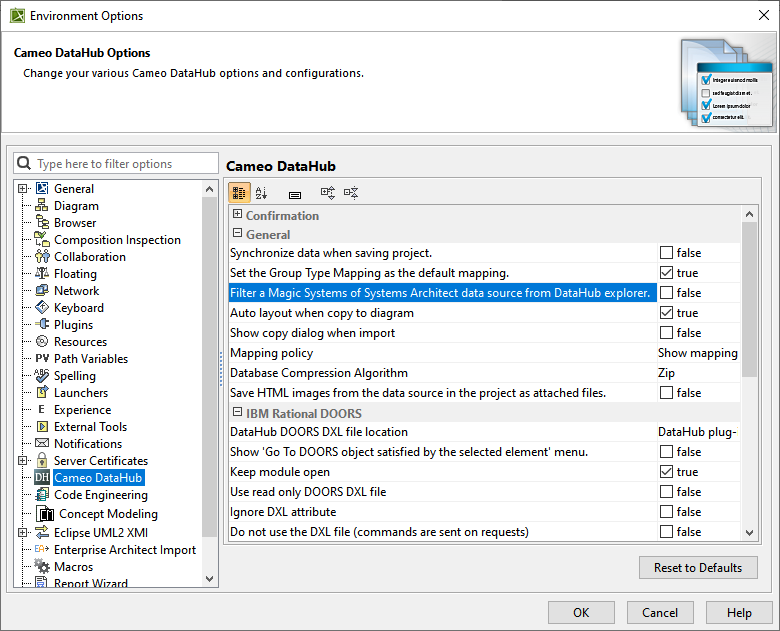Click the Resources icon
Screen dimensions: 780x631
pos(42,341)
